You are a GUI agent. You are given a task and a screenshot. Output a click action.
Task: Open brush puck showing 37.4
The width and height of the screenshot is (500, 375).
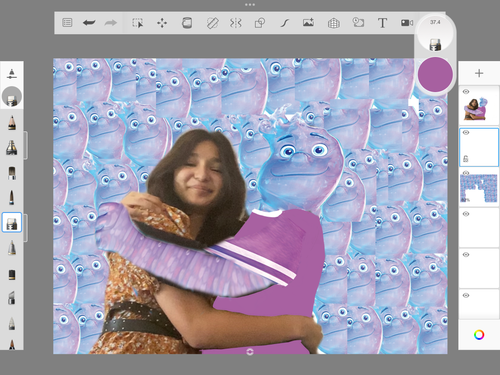pyautogui.click(x=435, y=34)
